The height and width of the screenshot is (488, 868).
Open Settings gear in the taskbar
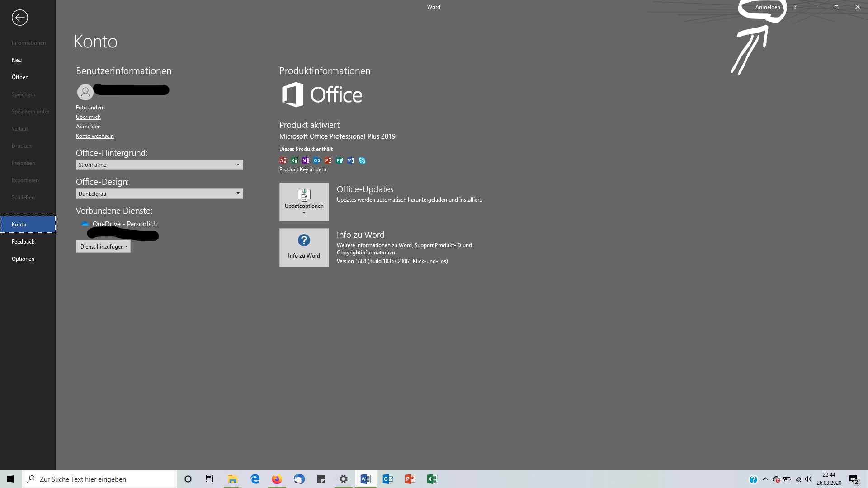point(344,479)
